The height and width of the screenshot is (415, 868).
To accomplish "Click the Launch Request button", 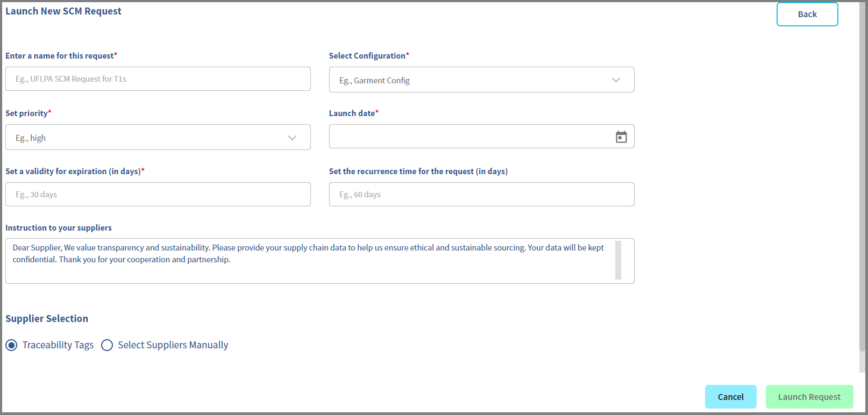I will [809, 397].
